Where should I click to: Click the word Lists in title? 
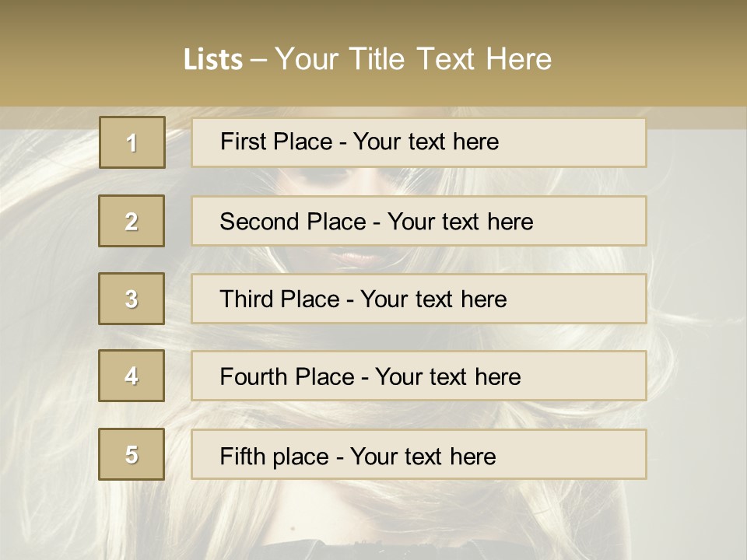pos(212,60)
